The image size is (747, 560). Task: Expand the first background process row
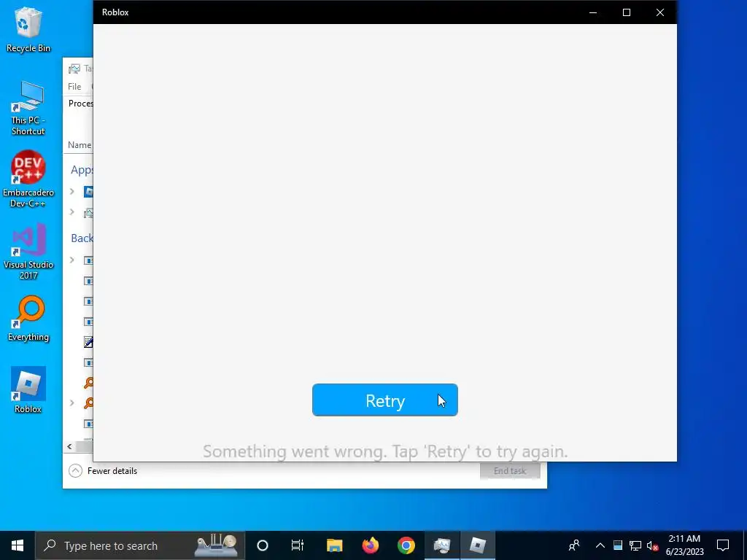tap(72, 260)
